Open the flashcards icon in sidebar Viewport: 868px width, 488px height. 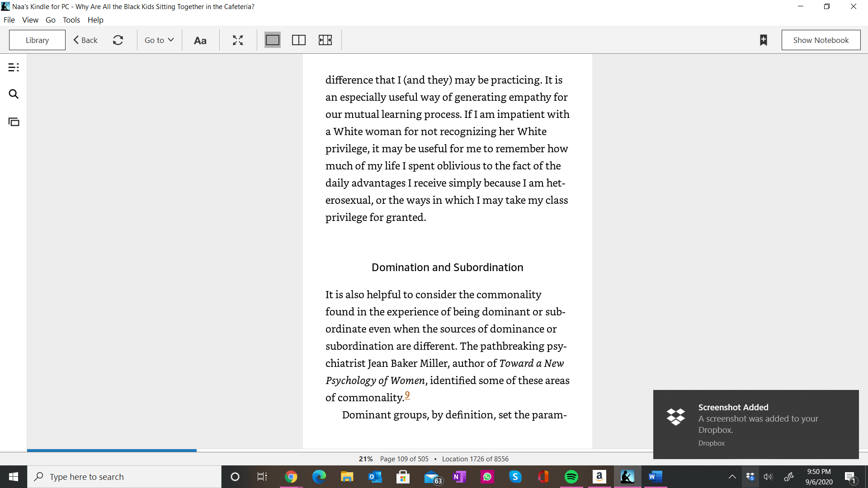pyautogui.click(x=14, y=122)
